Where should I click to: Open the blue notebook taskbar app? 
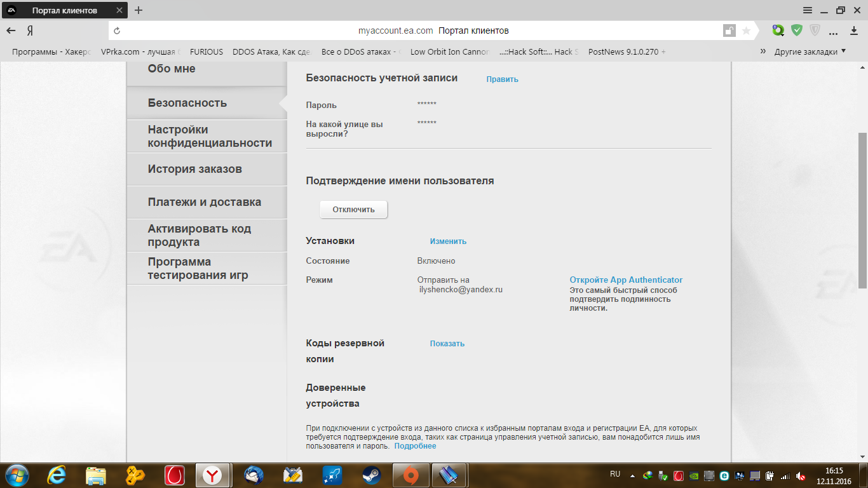pos(451,475)
